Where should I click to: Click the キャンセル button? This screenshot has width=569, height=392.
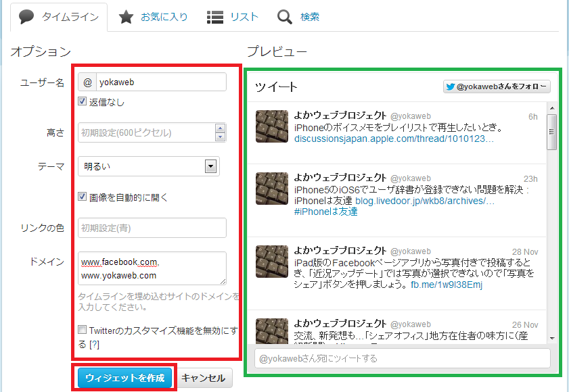point(204,378)
